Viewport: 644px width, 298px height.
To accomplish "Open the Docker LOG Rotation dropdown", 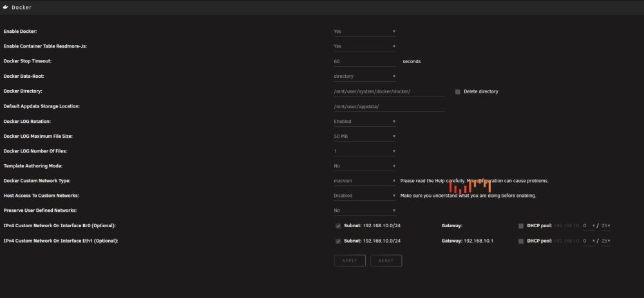I will point(365,122).
